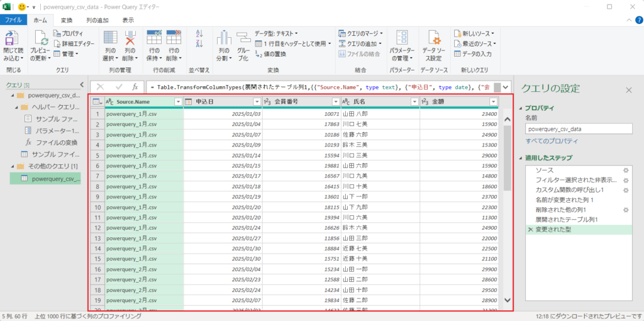Cancel formula edit X icon

100,87
